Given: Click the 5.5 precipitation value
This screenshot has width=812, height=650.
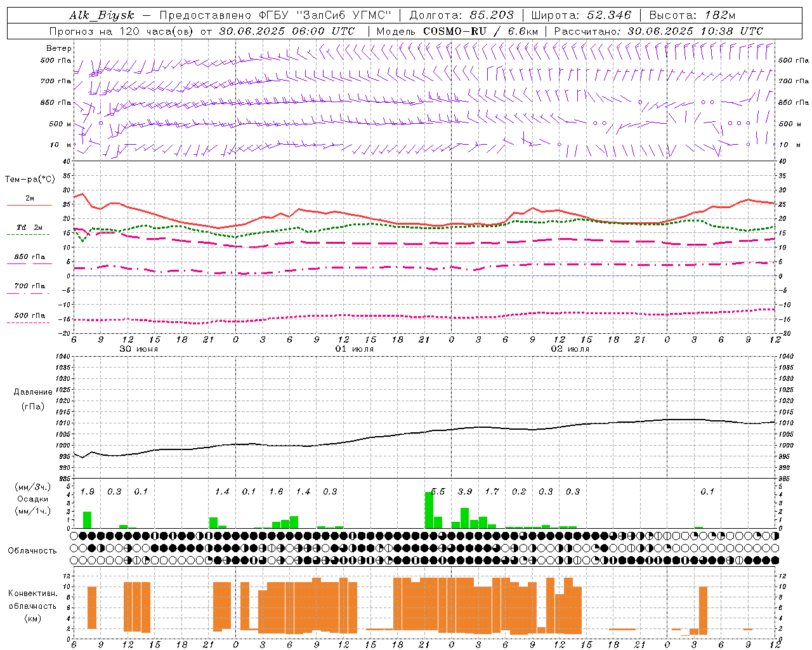Looking at the screenshot, I should tap(438, 492).
